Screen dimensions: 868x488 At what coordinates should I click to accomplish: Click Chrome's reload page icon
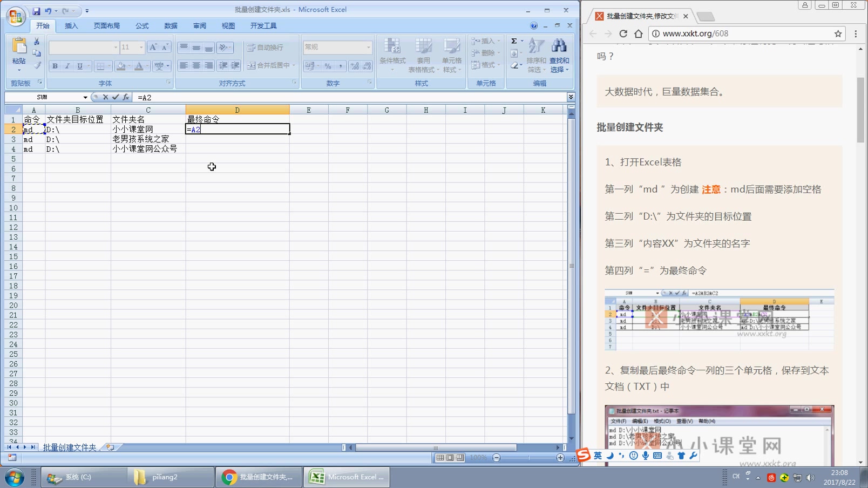tap(623, 33)
